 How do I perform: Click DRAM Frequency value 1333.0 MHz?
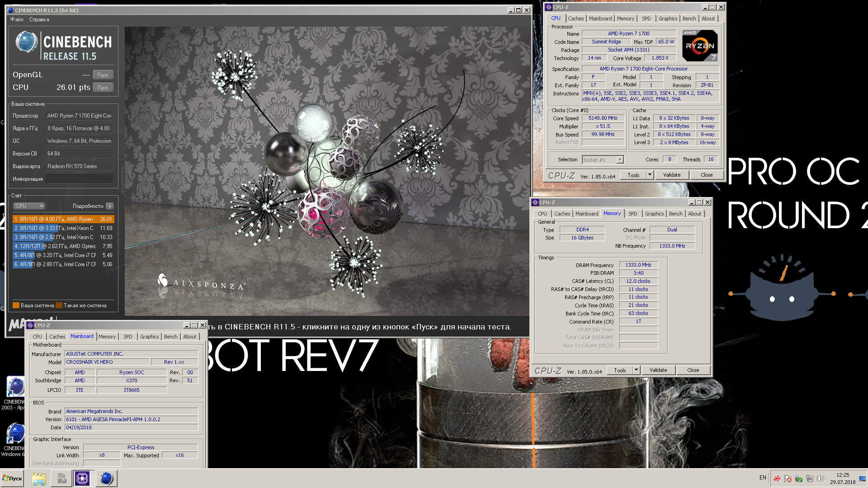tap(638, 265)
